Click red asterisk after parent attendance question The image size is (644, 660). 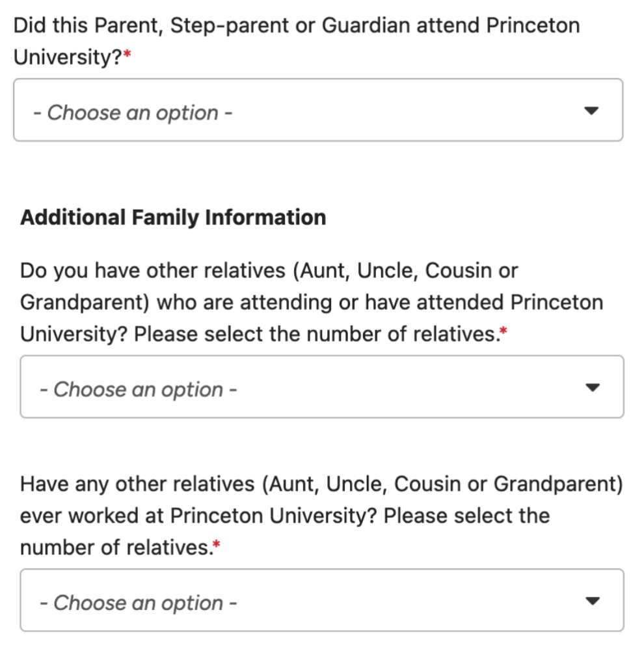click(127, 57)
